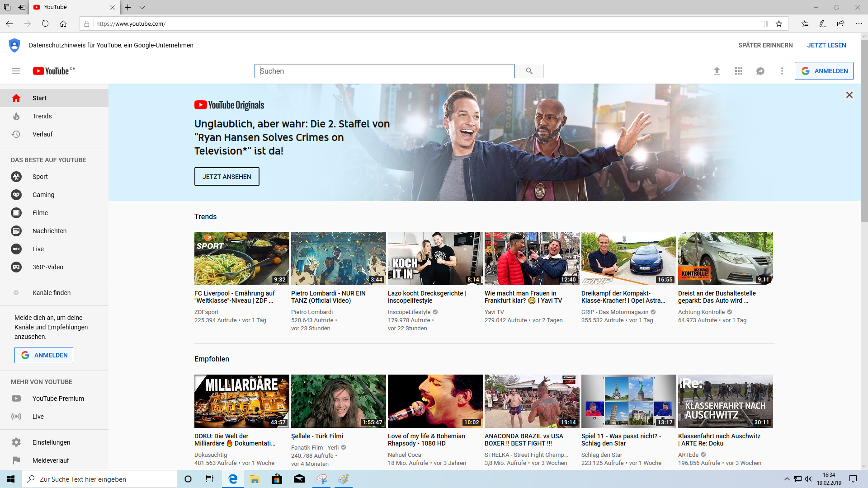868x488 pixels.
Task: Open the YouTube apps grid
Action: (739, 71)
